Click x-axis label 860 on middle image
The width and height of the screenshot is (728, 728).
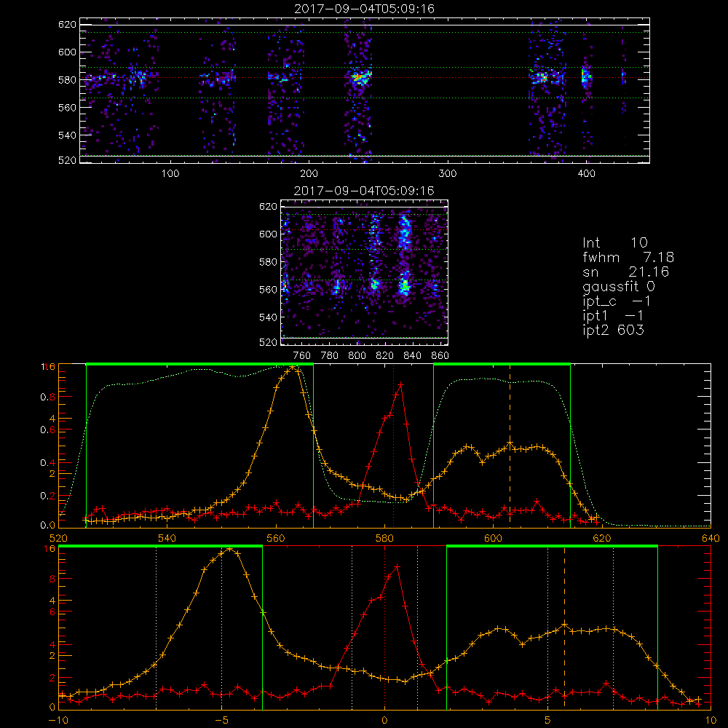pos(440,356)
